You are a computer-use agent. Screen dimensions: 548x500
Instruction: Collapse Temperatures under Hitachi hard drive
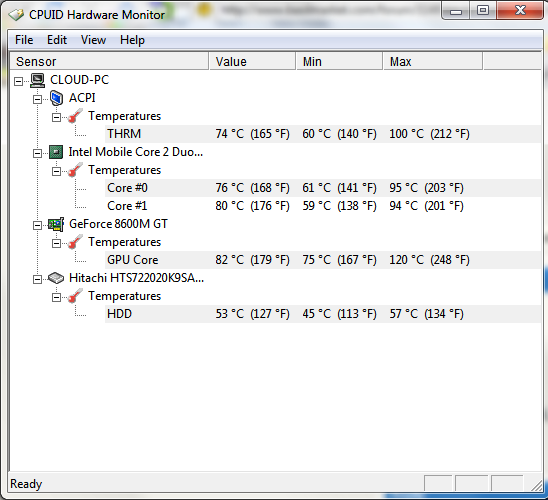pyautogui.click(x=56, y=297)
